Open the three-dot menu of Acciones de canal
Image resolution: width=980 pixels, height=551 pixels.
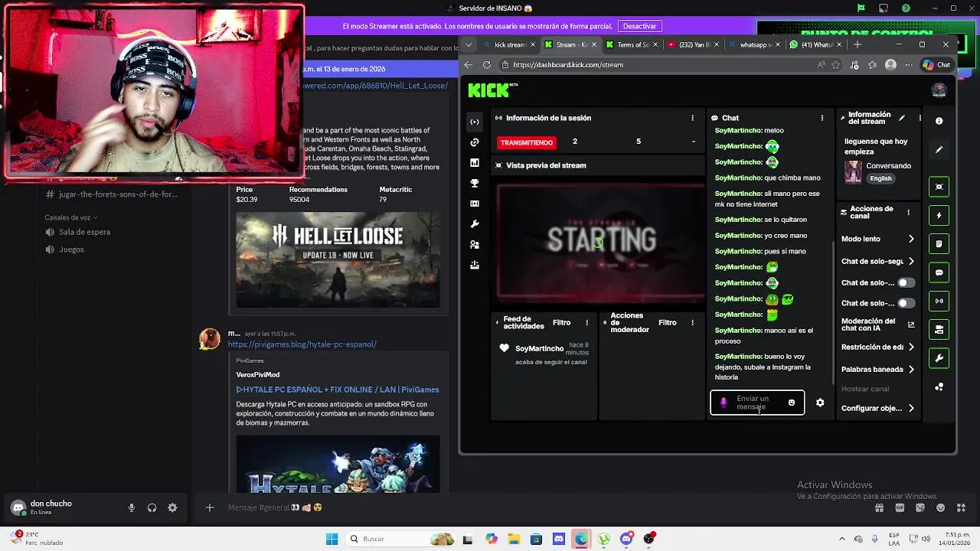(x=908, y=212)
